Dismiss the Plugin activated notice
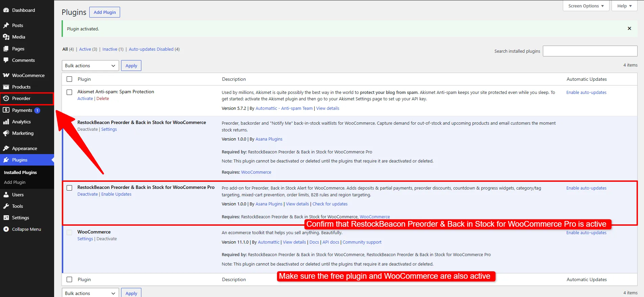The height and width of the screenshot is (297, 644). point(629,29)
